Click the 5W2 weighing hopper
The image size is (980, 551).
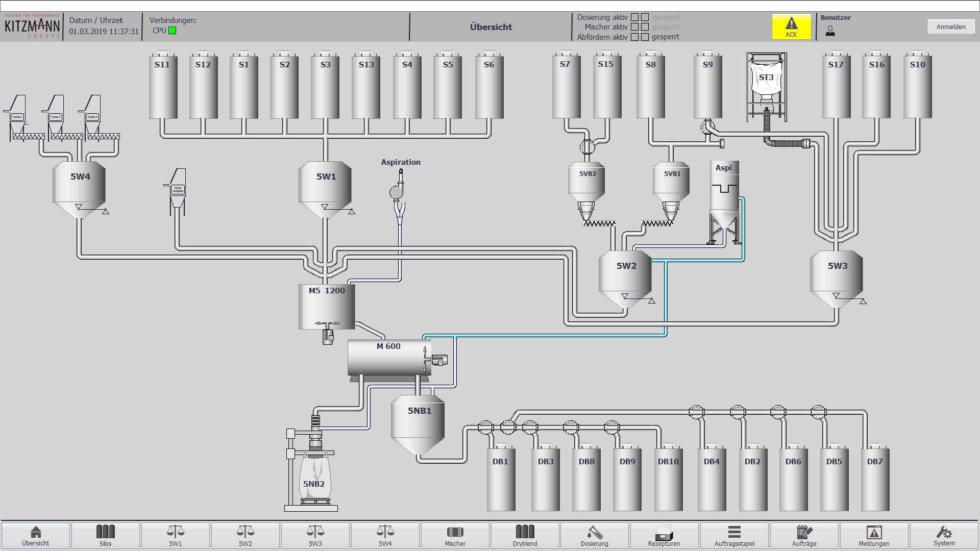(626, 279)
